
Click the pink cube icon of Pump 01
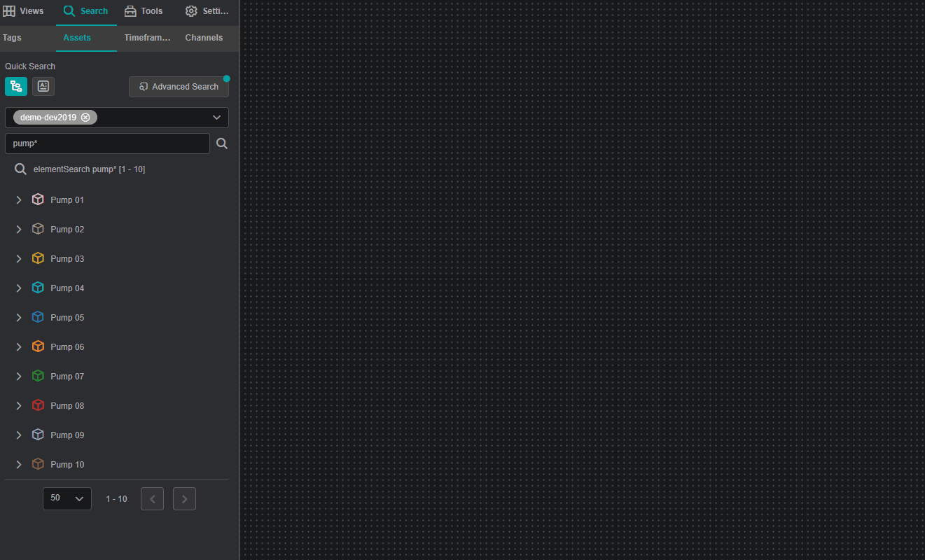point(39,199)
